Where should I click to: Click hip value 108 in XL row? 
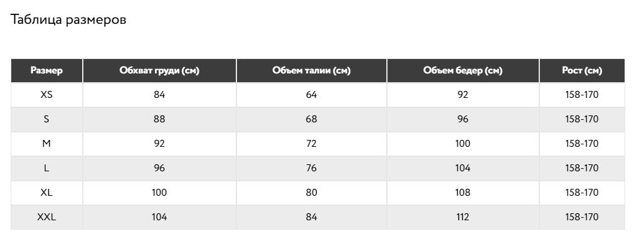tap(463, 193)
